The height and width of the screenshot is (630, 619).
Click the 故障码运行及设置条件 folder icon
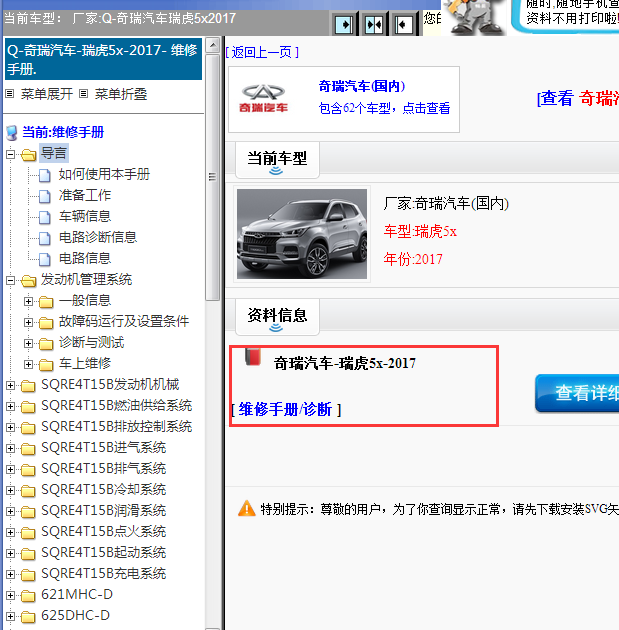[46, 322]
